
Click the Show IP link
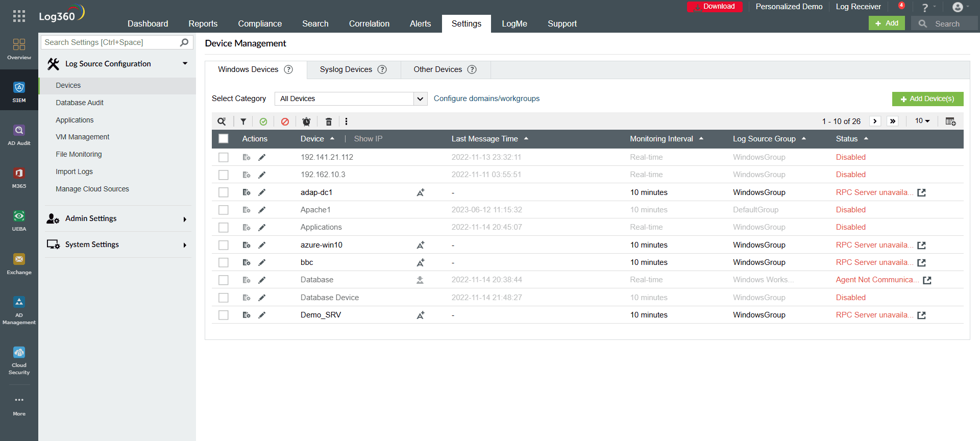click(368, 139)
